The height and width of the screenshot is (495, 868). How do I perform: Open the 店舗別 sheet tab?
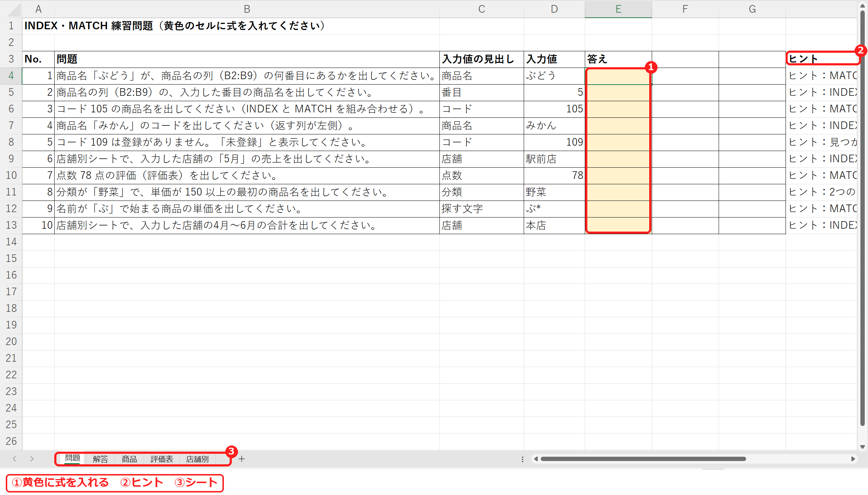(x=197, y=459)
